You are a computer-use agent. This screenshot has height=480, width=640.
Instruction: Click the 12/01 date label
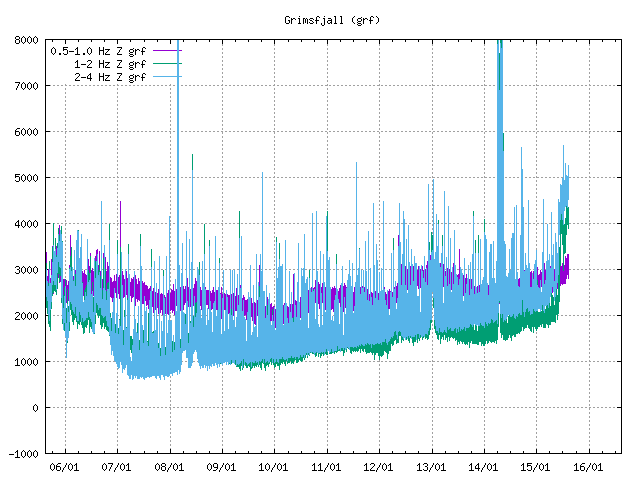click(x=378, y=467)
